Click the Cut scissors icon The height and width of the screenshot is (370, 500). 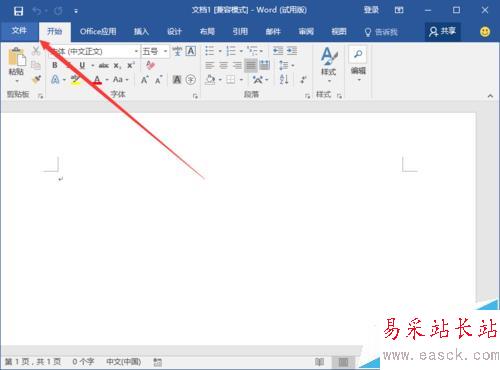(x=36, y=51)
